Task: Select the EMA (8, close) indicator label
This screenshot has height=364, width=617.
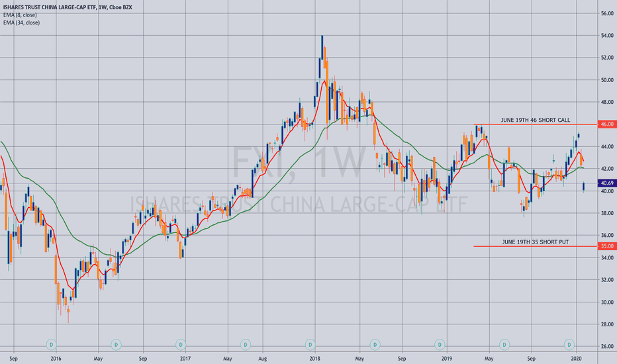Action: click(x=20, y=15)
